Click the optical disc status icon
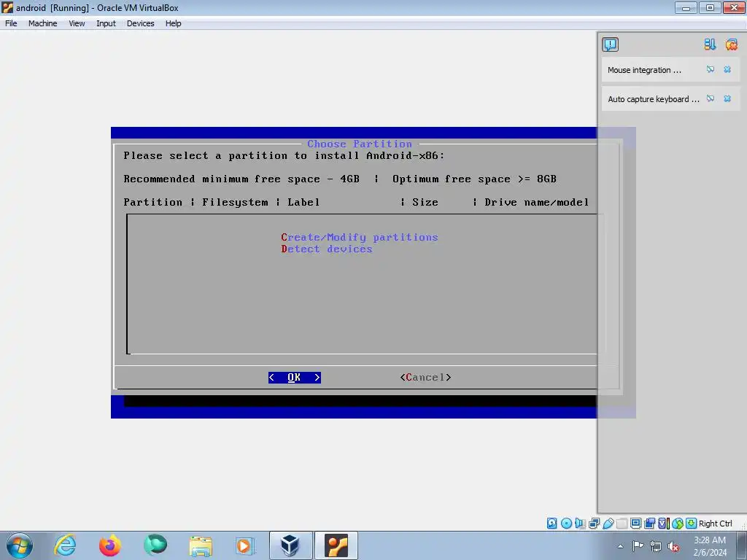The width and height of the screenshot is (747, 560). pyautogui.click(x=566, y=524)
